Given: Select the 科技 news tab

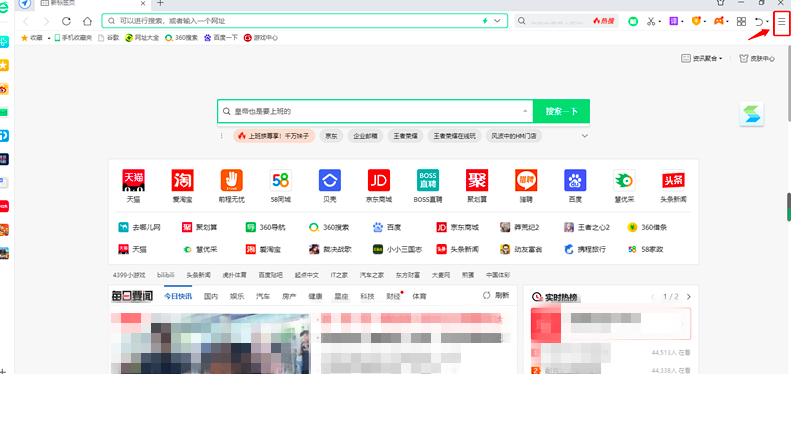Looking at the screenshot, I should click(x=367, y=296).
